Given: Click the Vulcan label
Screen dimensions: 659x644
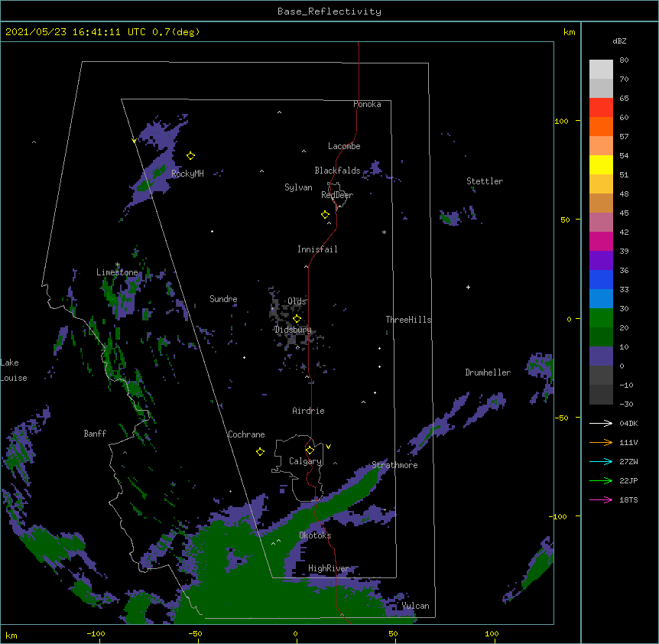Looking at the screenshot, I should click(x=415, y=606).
